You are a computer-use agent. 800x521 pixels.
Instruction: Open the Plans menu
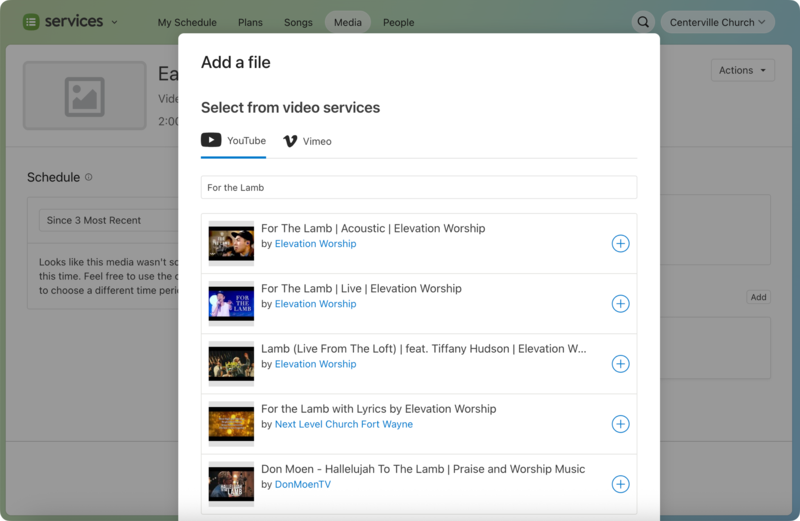pos(250,22)
